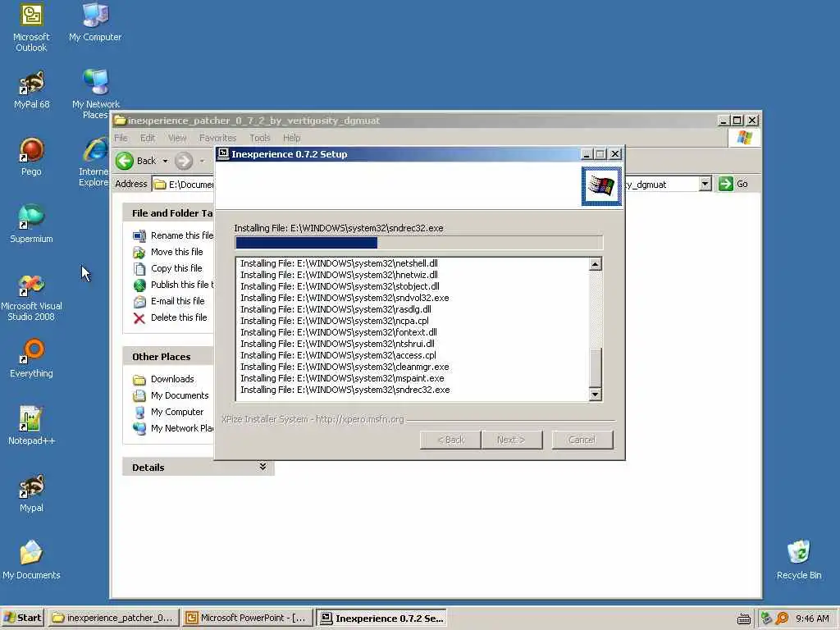The width and height of the screenshot is (840, 630).
Task: Click the installation progress bar
Action: (x=419, y=243)
